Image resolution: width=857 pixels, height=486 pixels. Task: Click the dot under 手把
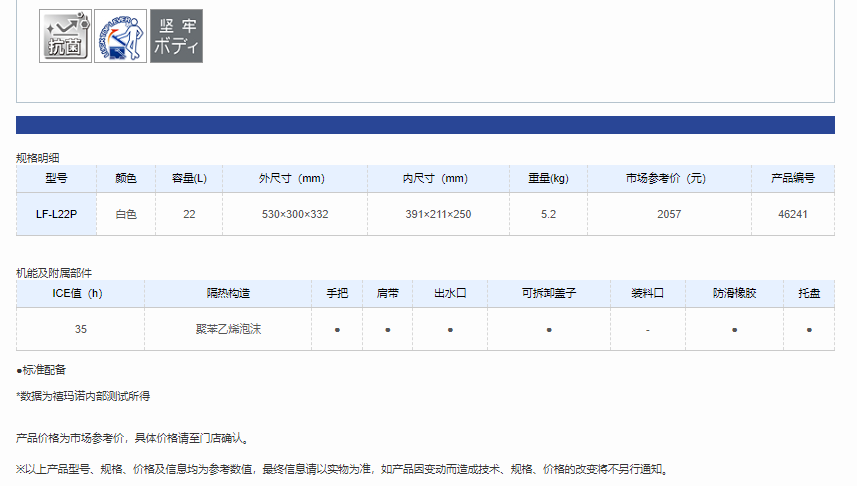click(x=337, y=330)
